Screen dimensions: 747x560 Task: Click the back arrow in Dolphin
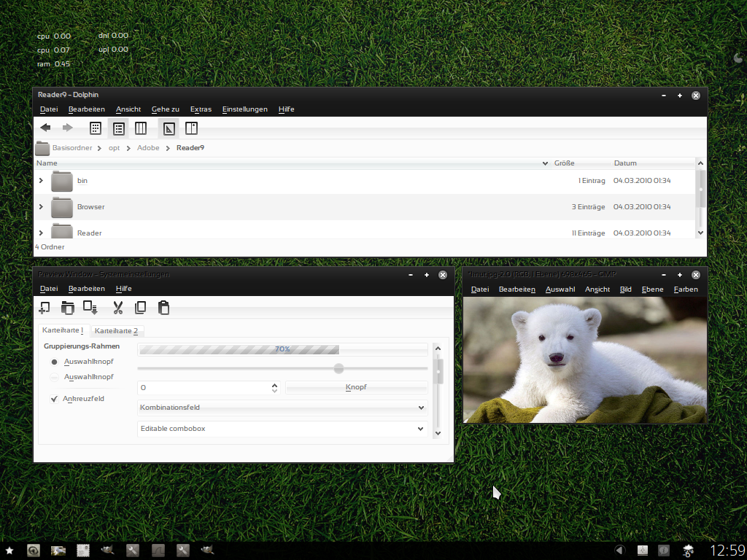(45, 128)
